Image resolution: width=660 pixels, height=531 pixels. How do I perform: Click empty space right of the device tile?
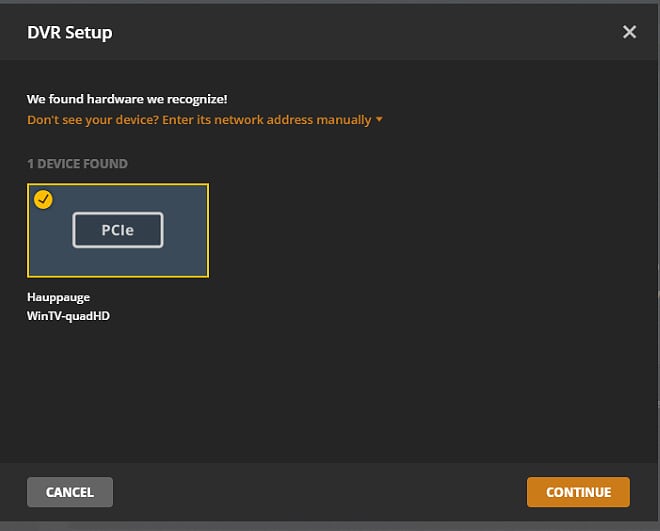click(420, 230)
